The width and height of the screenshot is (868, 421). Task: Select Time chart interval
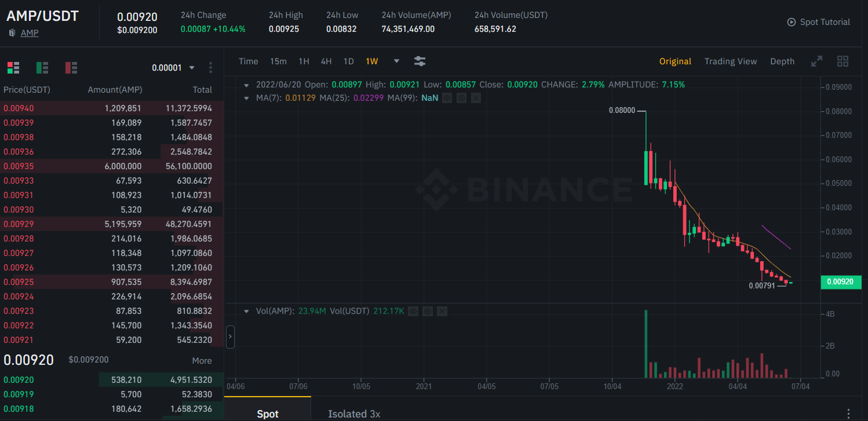(x=249, y=61)
